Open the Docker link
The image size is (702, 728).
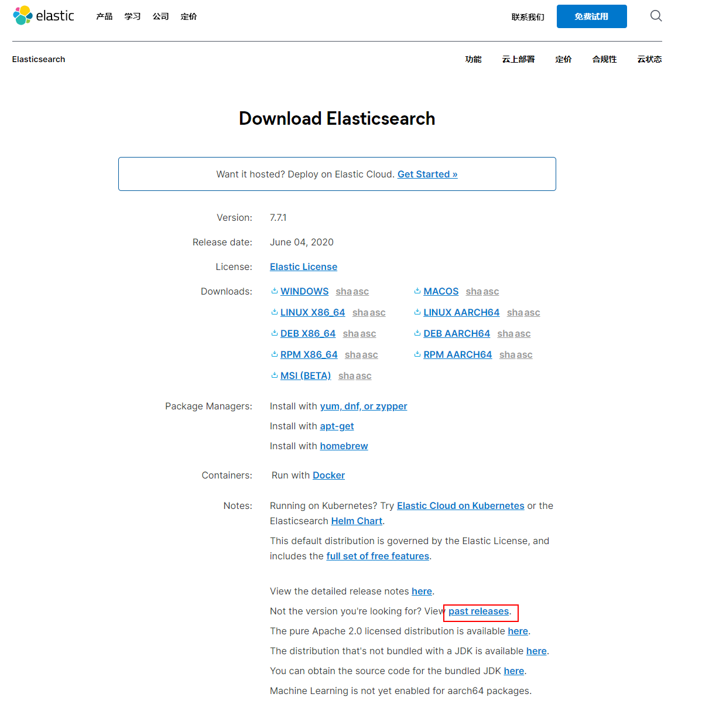[x=328, y=475]
